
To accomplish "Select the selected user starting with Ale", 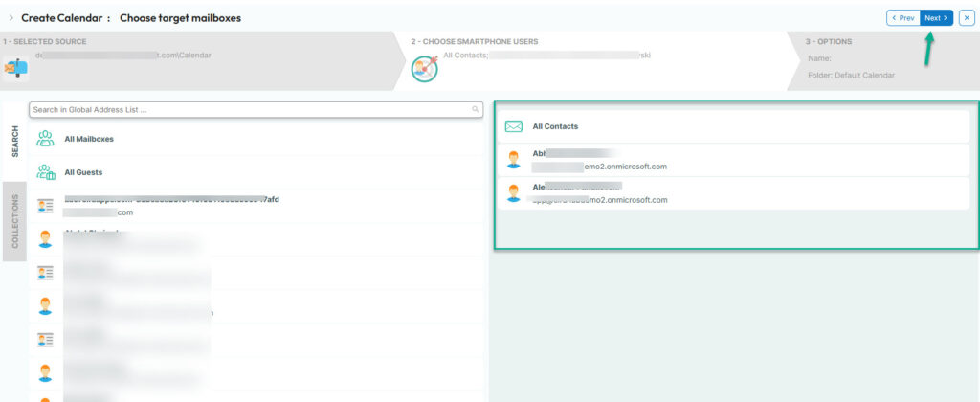I will point(733,193).
